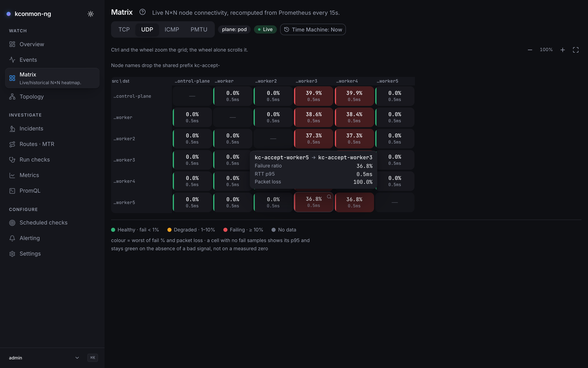The height and width of the screenshot is (368, 588).
Task: Click the 36.8% worker5 to worker4 cell
Action: click(354, 202)
